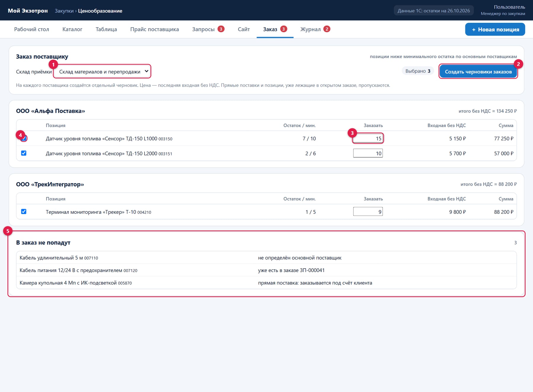The image size is (533, 392).
Task: Open the Каталог tab
Action: (x=72, y=29)
